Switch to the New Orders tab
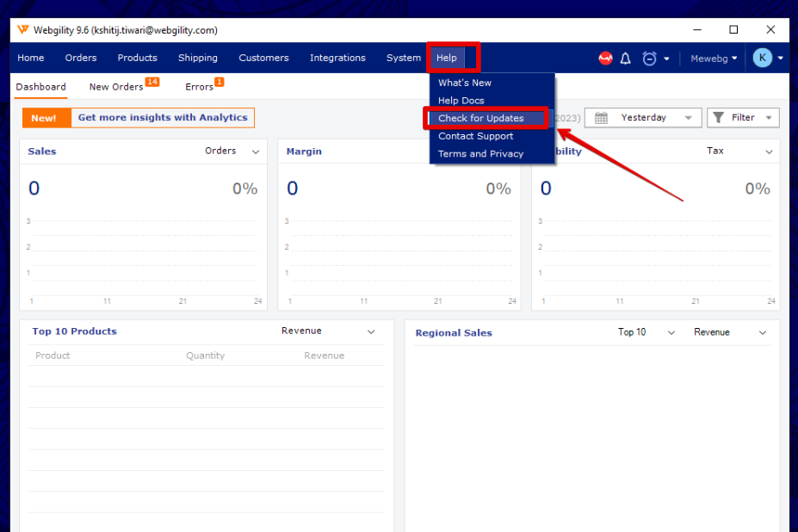 tap(116, 87)
